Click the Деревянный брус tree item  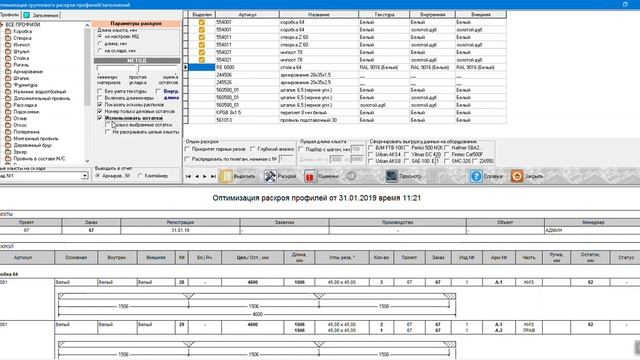33,145
